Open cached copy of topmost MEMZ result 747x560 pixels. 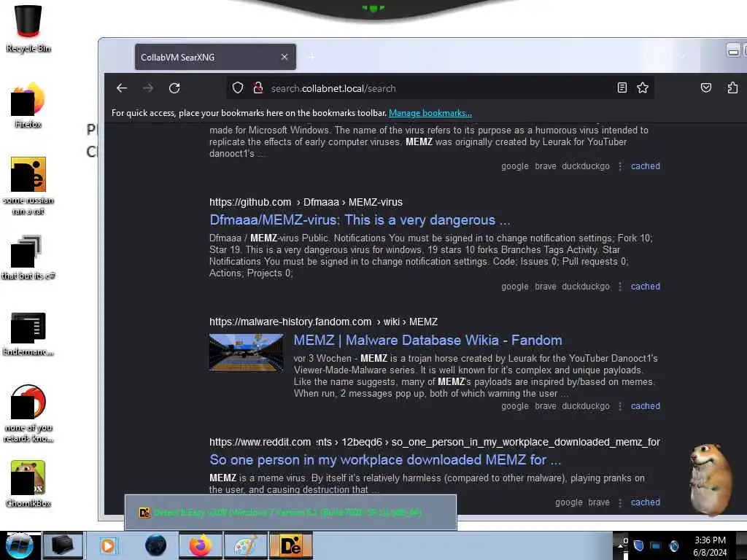646,166
